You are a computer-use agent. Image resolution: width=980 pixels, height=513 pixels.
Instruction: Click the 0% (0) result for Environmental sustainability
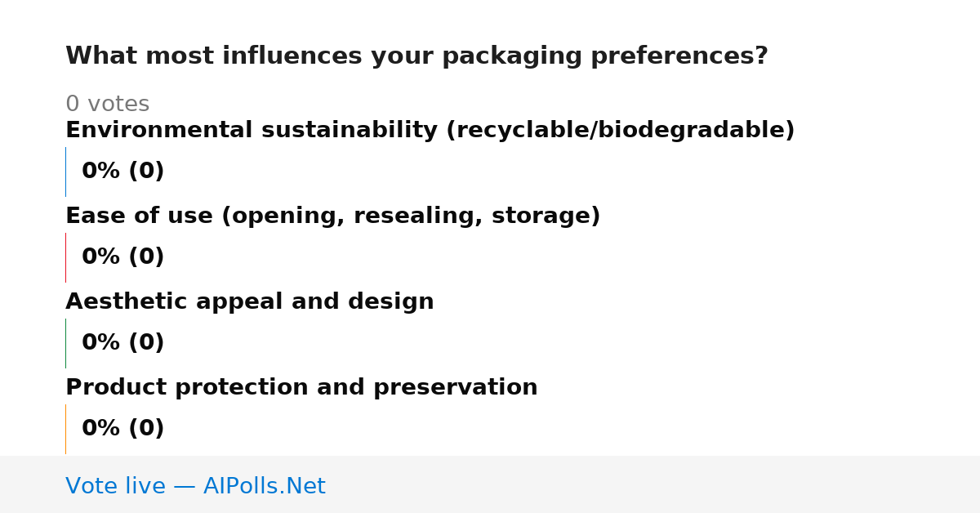coord(122,172)
